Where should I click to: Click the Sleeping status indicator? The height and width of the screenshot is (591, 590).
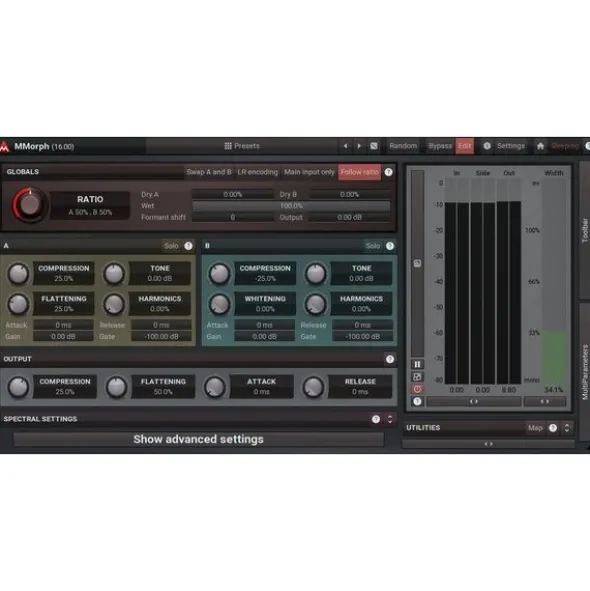[564, 146]
